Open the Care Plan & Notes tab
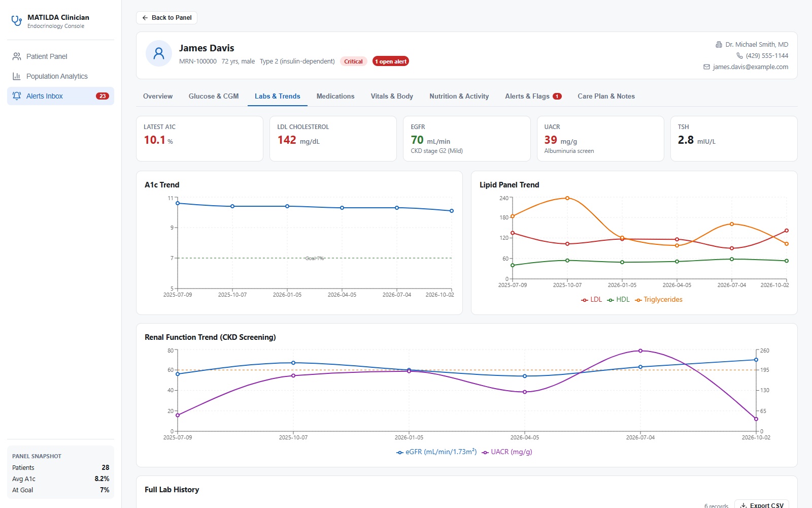The height and width of the screenshot is (508, 812). (x=606, y=96)
